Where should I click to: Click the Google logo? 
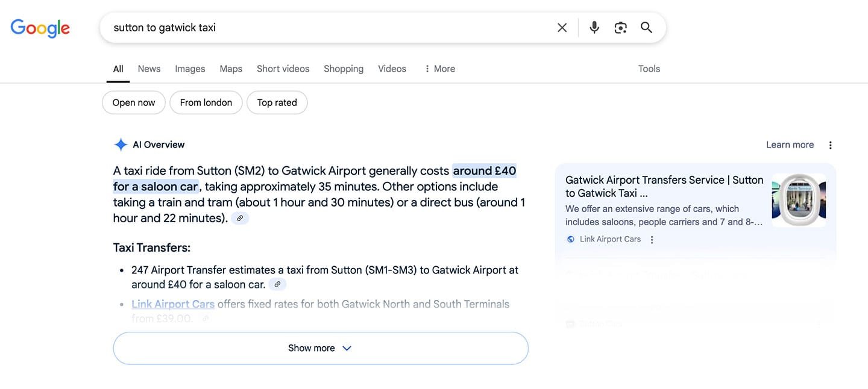pos(40,28)
